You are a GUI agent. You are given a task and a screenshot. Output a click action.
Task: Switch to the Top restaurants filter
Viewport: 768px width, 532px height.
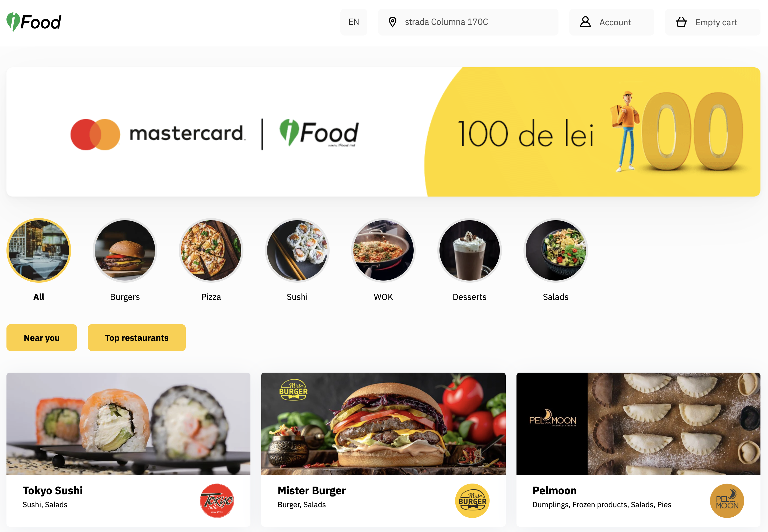tap(137, 338)
